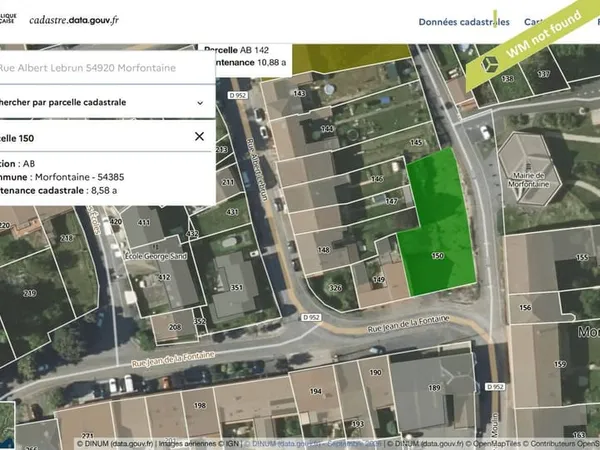Open the OpenMapTiles attribution link
The width and height of the screenshot is (600, 450).
tap(497, 444)
